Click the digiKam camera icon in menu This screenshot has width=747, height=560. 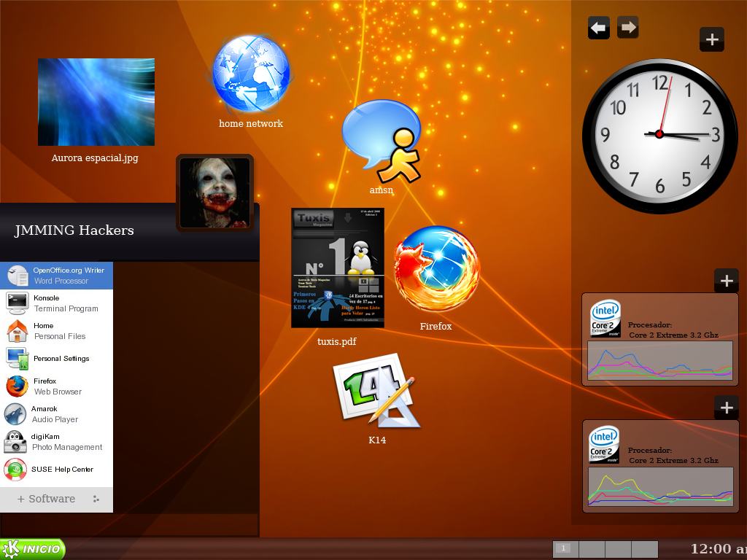[15, 441]
